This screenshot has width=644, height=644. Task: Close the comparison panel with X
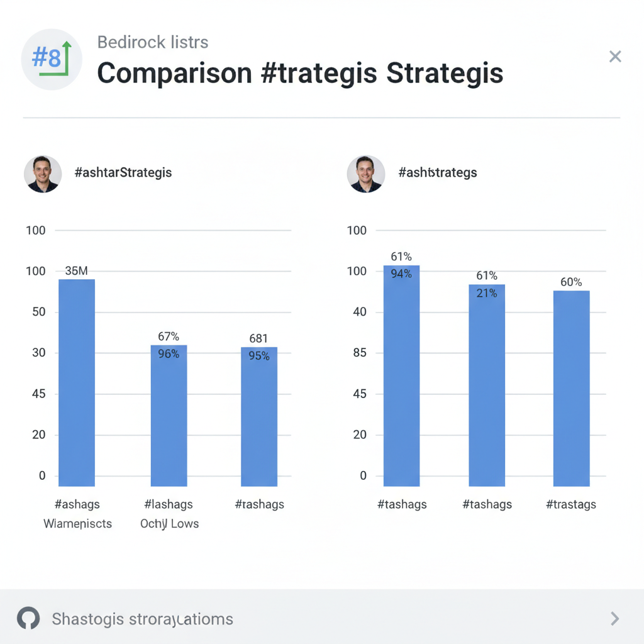(x=615, y=57)
